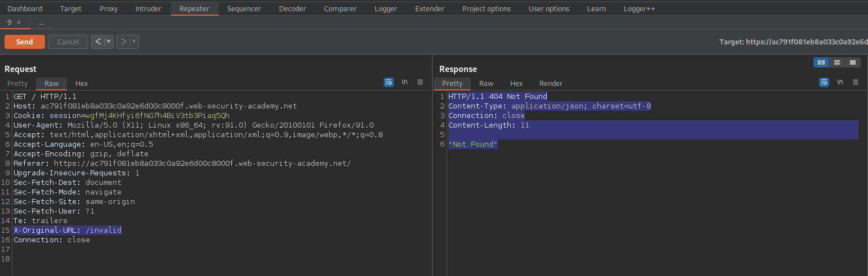The height and width of the screenshot is (276, 868).
Task: Switch to the Logger tab
Action: [x=386, y=8]
